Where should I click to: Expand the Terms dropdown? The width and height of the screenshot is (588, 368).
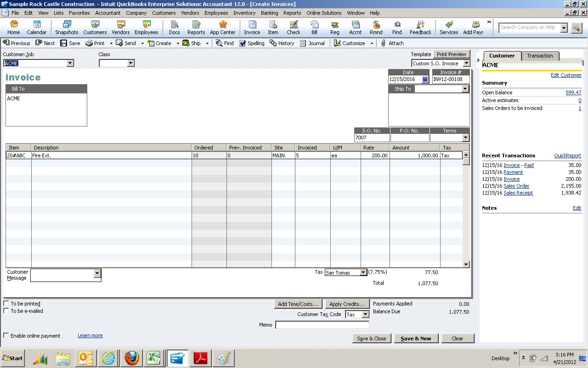[x=466, y=138]
